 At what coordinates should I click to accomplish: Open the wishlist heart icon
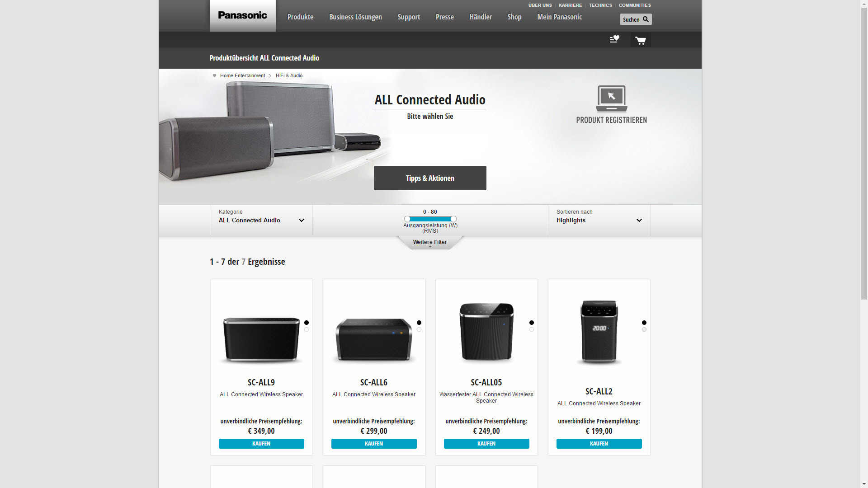pos(614,39)
